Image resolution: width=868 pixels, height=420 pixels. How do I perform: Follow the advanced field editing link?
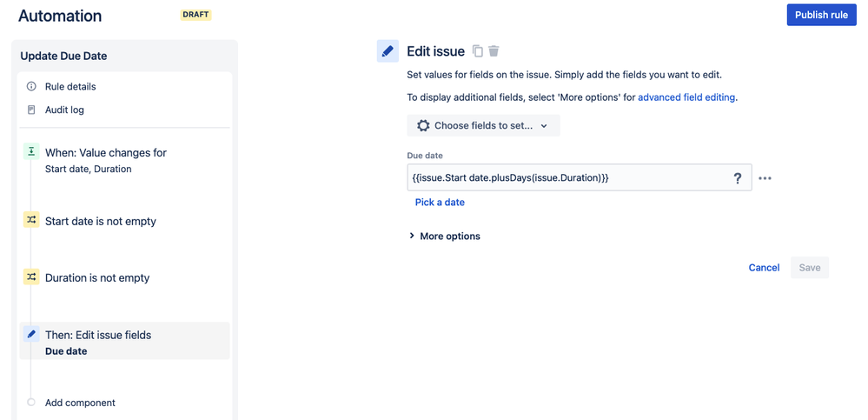tap(686, 97)
